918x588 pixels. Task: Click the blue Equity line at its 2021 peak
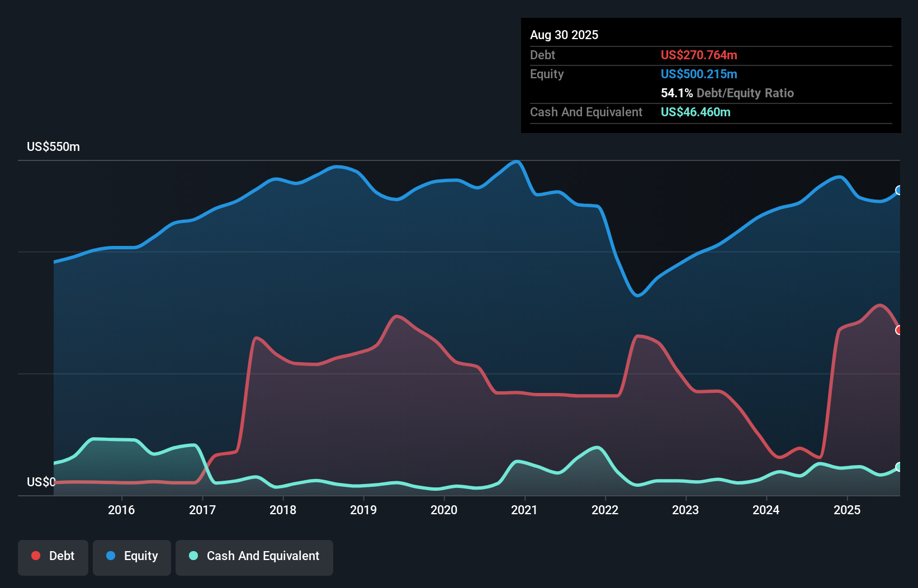(515, 162)
